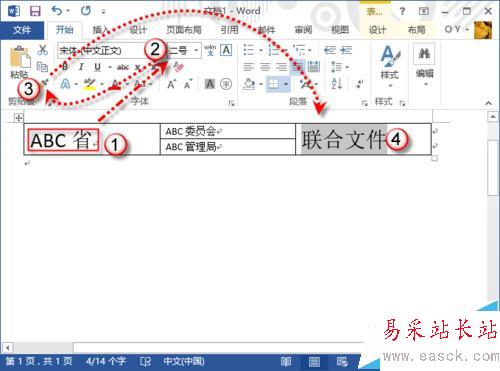Click the cell ABC 委员会
This screenshot has height=371, width=500.
click(x=228, y=131)
